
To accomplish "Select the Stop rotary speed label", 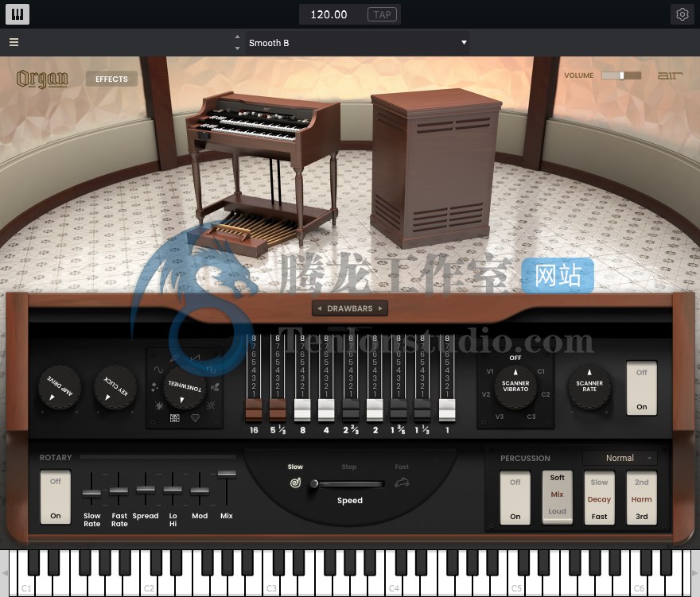I will coord(349,467).
